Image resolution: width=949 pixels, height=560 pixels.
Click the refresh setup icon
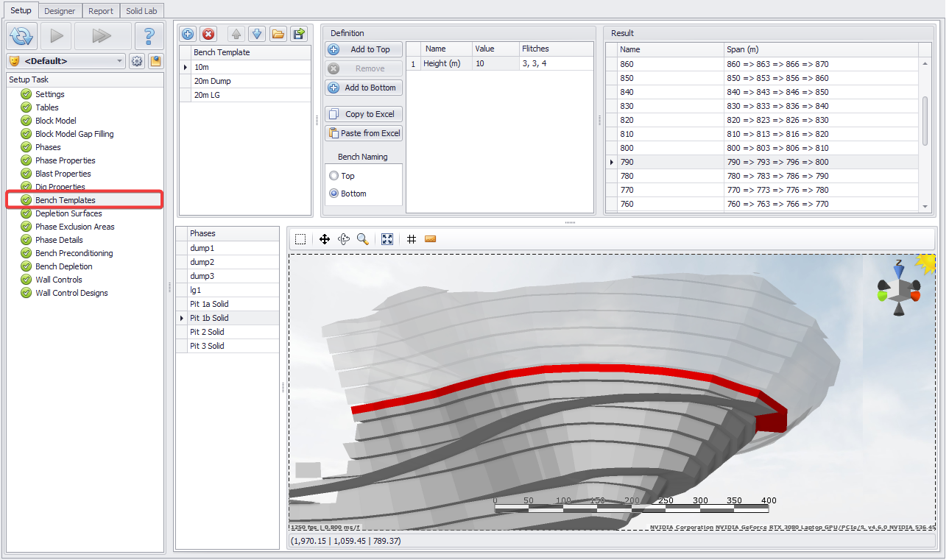[22, 35]
